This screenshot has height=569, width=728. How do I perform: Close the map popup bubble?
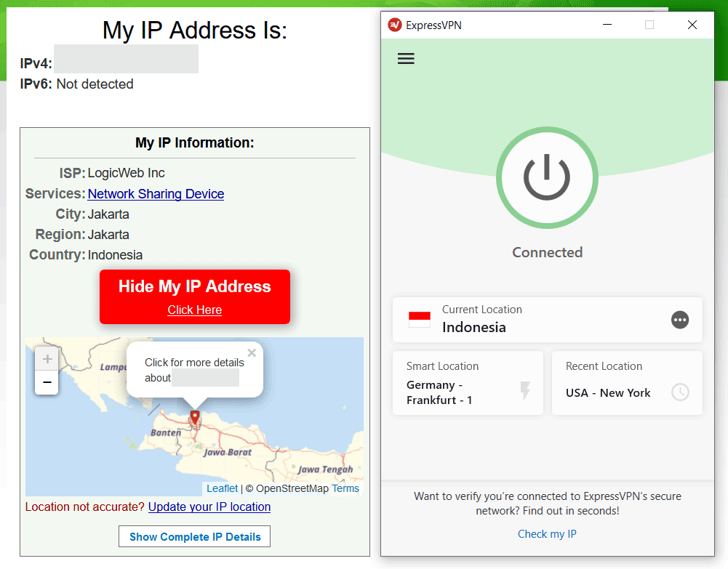[252, 353]
